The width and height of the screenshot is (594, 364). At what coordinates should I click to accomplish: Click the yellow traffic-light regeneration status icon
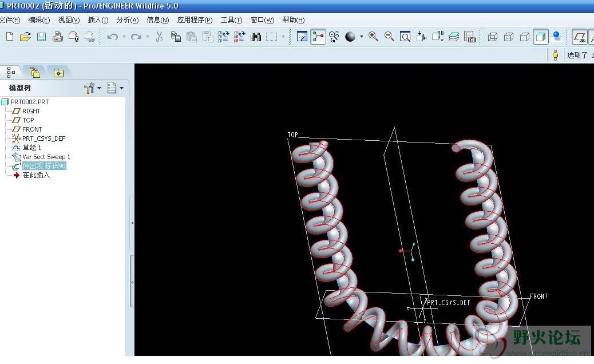tap(555, 56)
